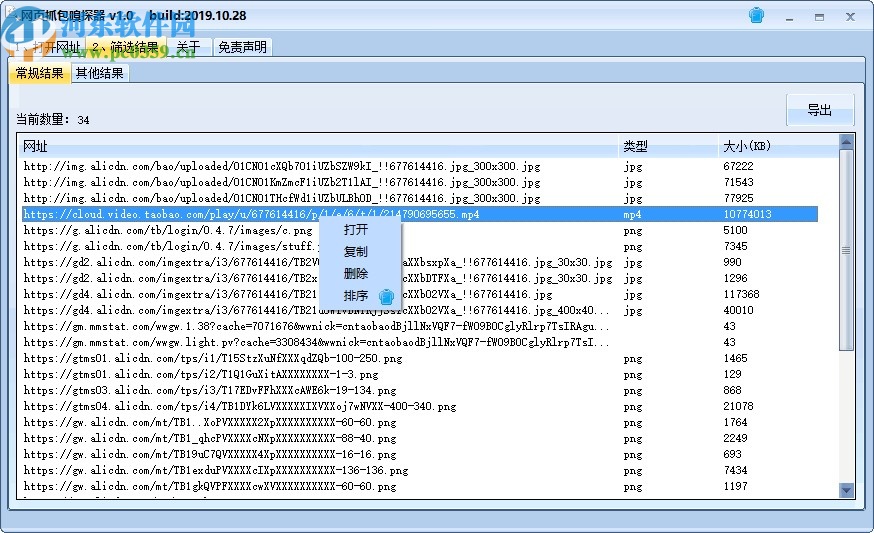Select the 常规结果 sub-tab
The image size is (874, 533).
click(40, 73)
